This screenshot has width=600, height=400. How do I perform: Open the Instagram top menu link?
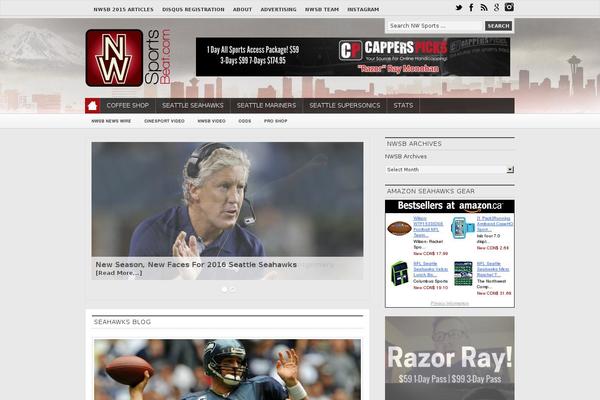pos(363,10)
